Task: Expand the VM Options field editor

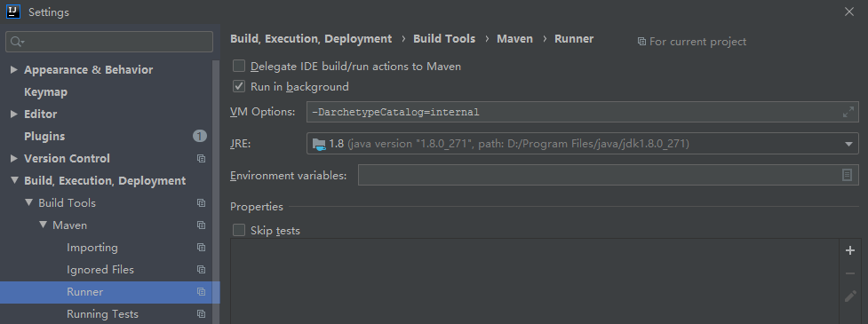Action: pyautogui.click(x=848, y=112)
